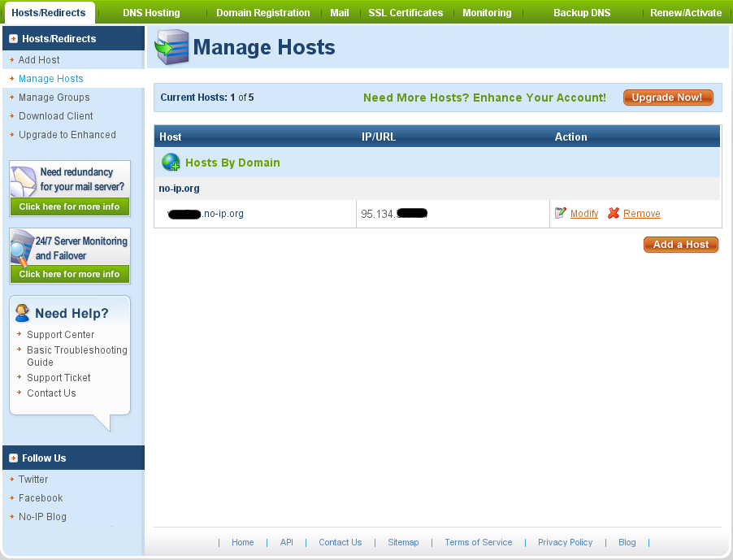This screenshot has width=733, height=560.
Task: Click the mail redundancy 'Click here for more info' banner
Action: coord(70,206)
